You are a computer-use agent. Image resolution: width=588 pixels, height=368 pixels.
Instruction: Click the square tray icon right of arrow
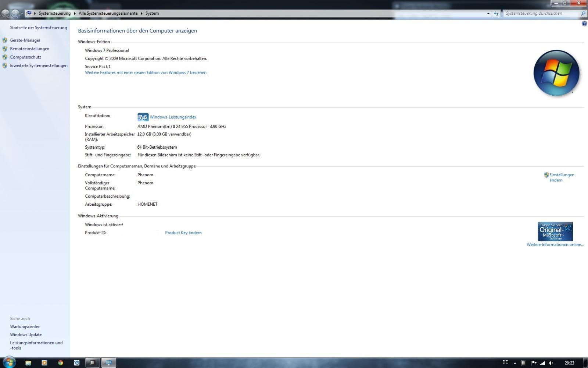point(523,363)
